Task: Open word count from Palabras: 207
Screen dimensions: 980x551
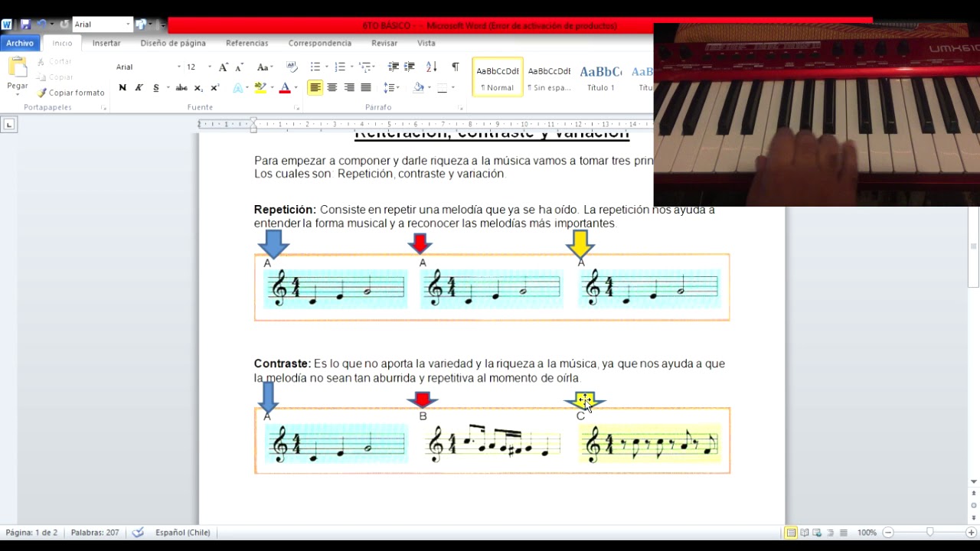Action: click(x=95, y=533)
